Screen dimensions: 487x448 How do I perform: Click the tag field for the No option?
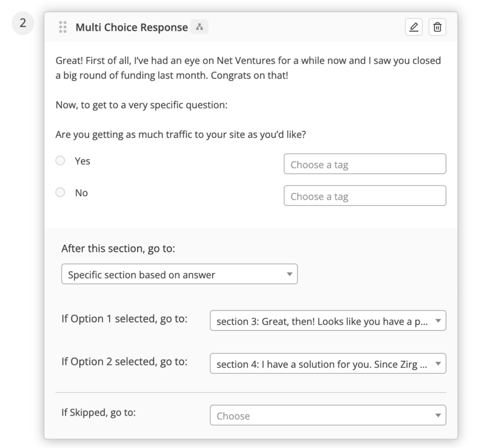coord(364,196)
